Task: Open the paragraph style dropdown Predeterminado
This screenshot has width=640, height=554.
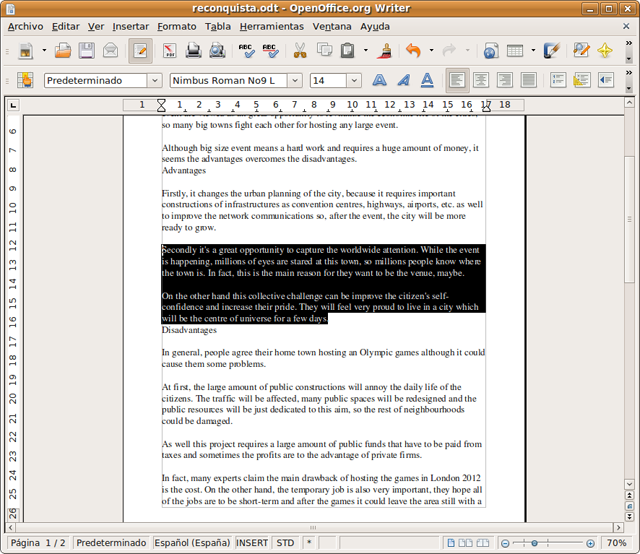Action: [154, 80]
